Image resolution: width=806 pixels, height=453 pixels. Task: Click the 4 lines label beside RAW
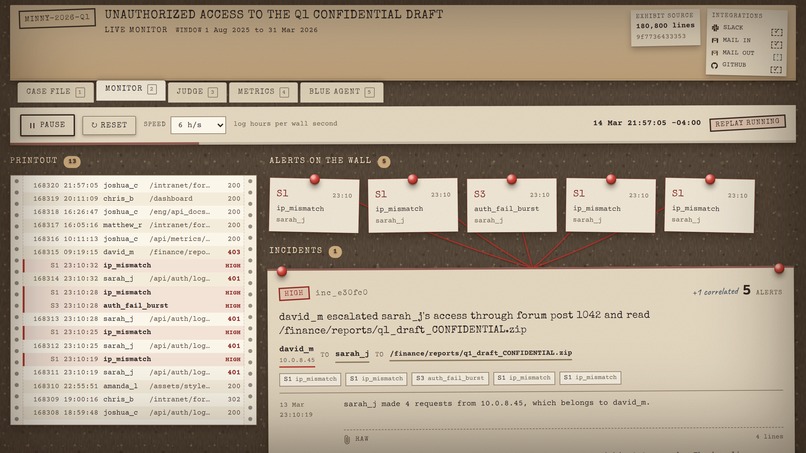pyautogui.click(x=769, y=437)
